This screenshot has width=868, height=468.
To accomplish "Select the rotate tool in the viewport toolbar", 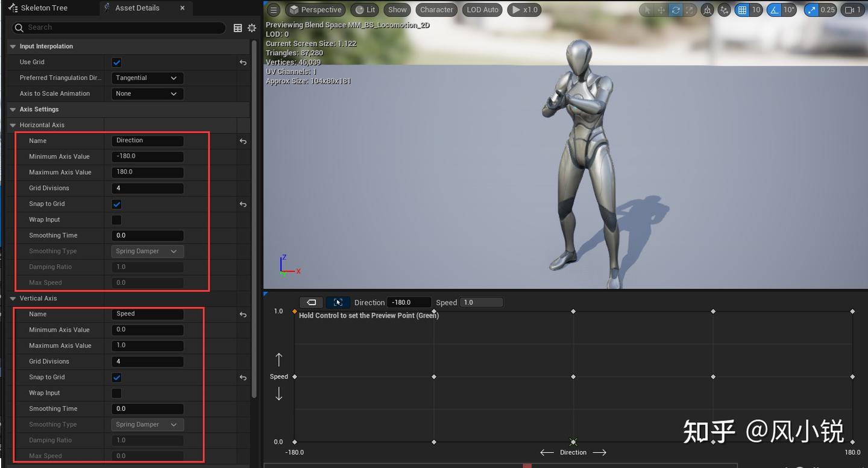I will pos(675,10).
